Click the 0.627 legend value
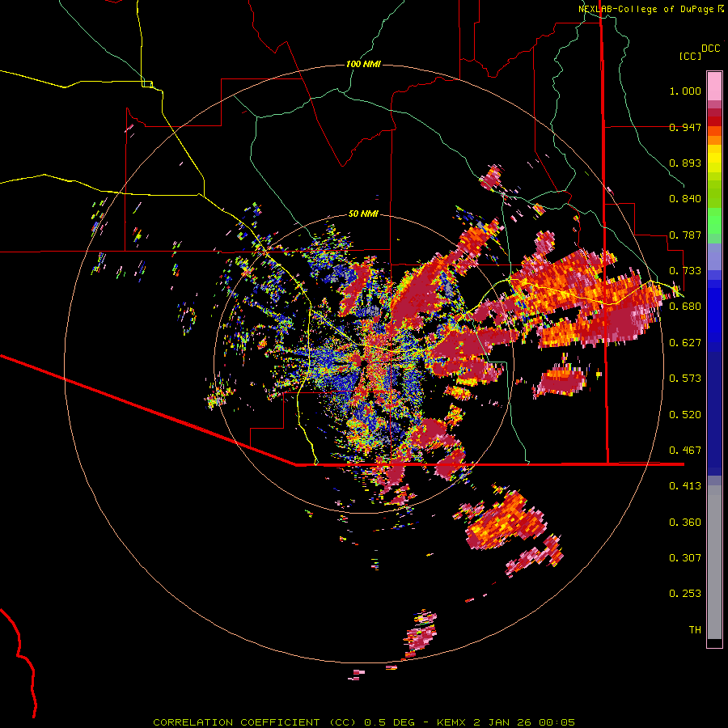Screen dimensions: 728x728 pyautogui.click(x=685, y=343)
